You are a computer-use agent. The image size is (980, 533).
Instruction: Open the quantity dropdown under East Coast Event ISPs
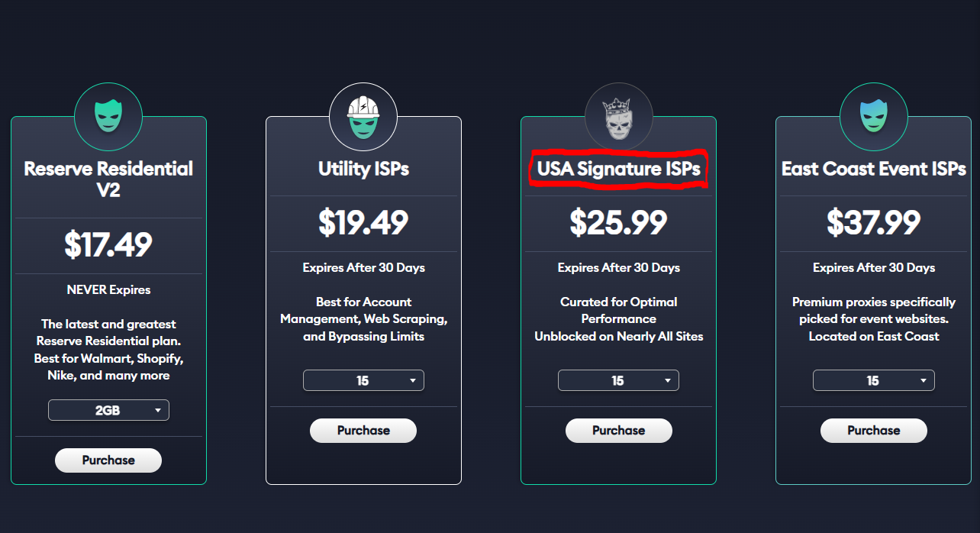click(x=873, y=380)
